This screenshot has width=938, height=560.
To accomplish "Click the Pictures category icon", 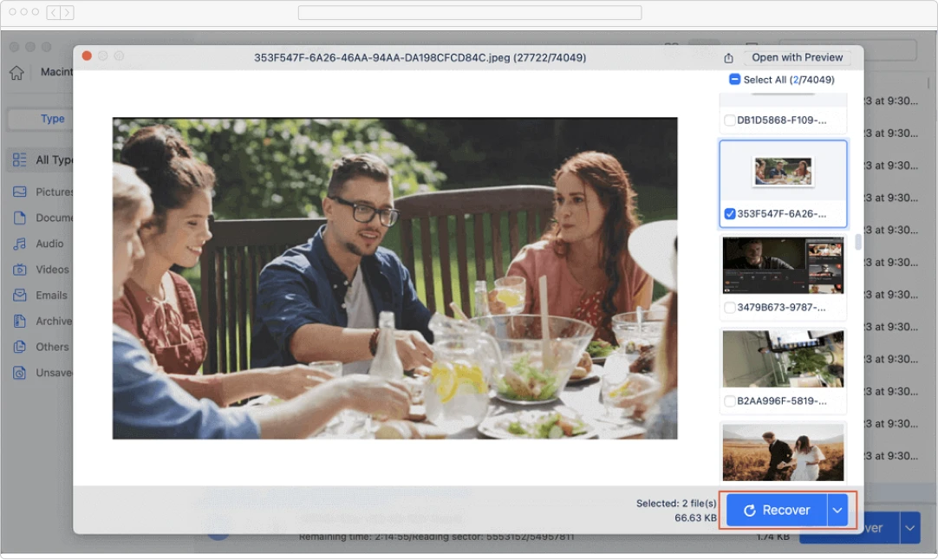I will pyautogui.click(x=19, y=192).
